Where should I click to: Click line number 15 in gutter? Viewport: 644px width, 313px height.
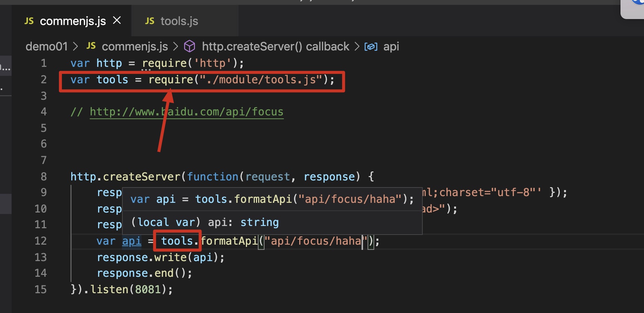pyautogui.click(x=41, y=289)
